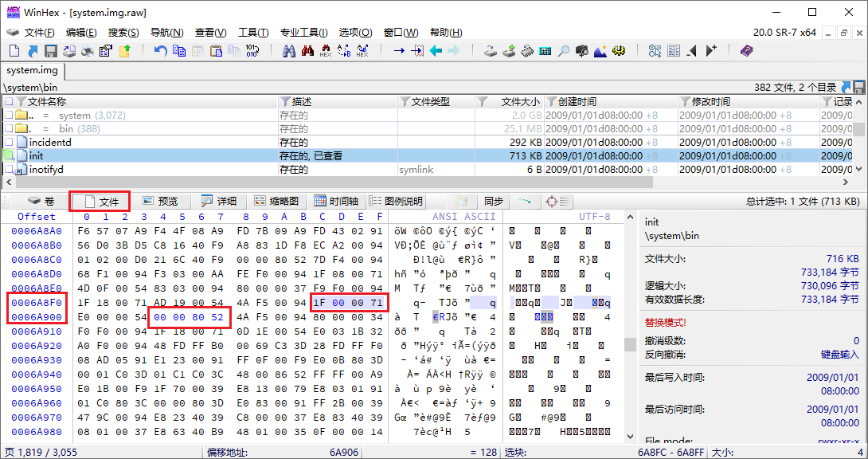868x459 pixels.
Task: Open the 帮助(H) menu
Action: (x=446, y=33)
